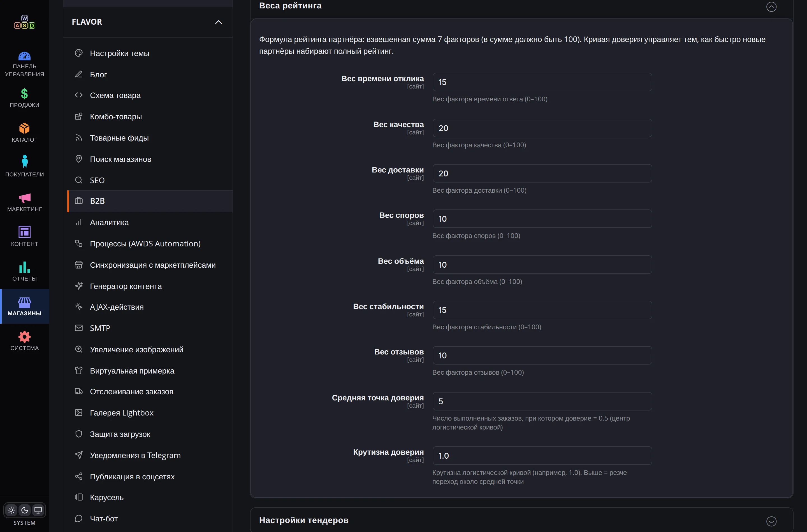Click the code icon beside Схема товара
Screen dimensions: 807x532
[x=79, y=95]
